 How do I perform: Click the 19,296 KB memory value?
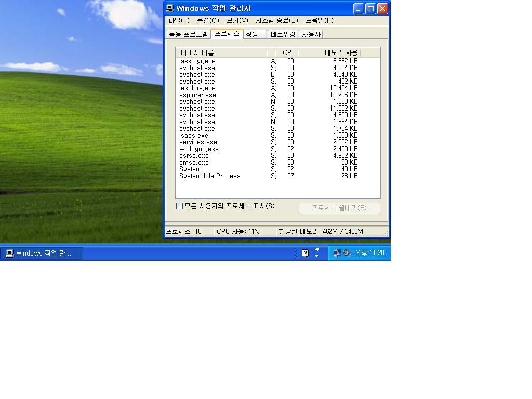click(x=344, y=95)
